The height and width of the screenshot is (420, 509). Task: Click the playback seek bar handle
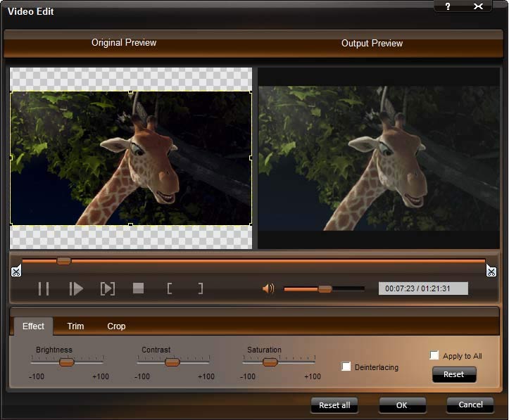63,261
